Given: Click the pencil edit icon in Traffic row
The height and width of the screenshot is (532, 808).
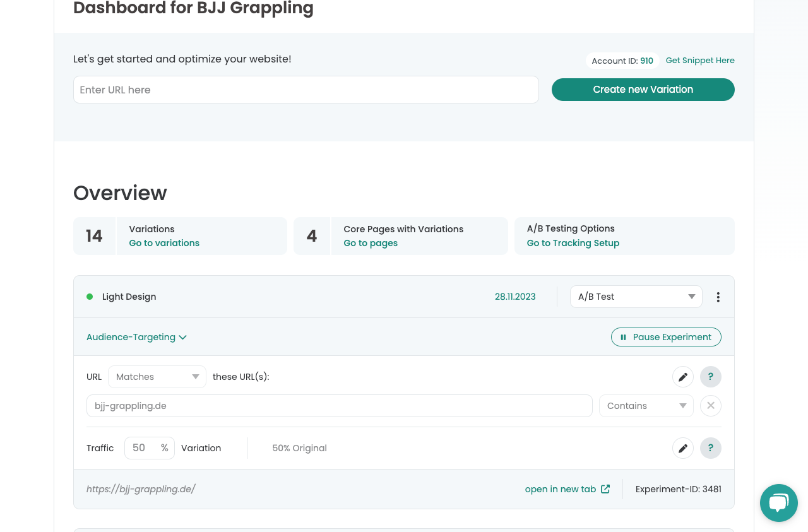Looking at the screenshot, I should (682, 448).
